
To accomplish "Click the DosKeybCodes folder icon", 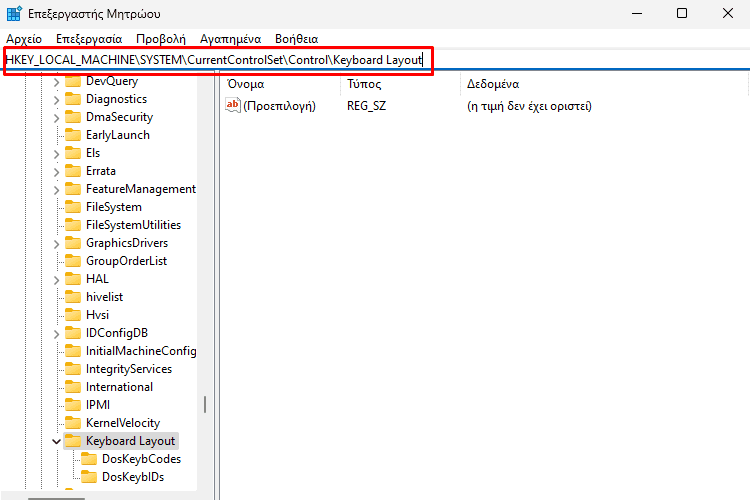I will point(89,459).
